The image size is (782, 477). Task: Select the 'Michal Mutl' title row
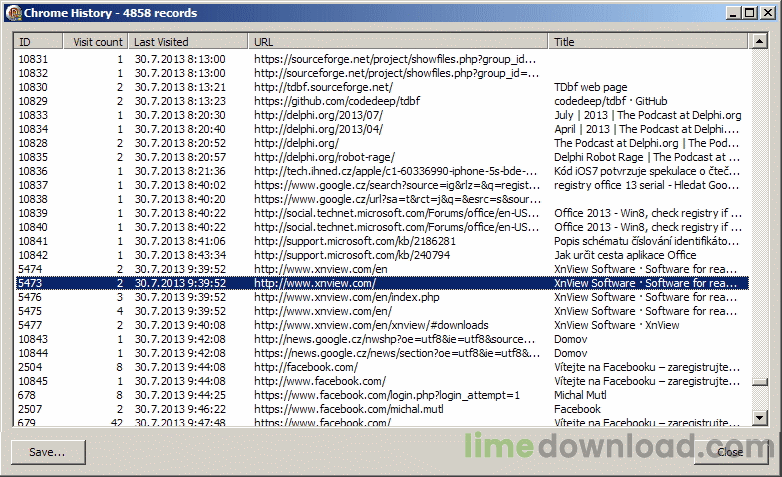click(x=382, y=395)
